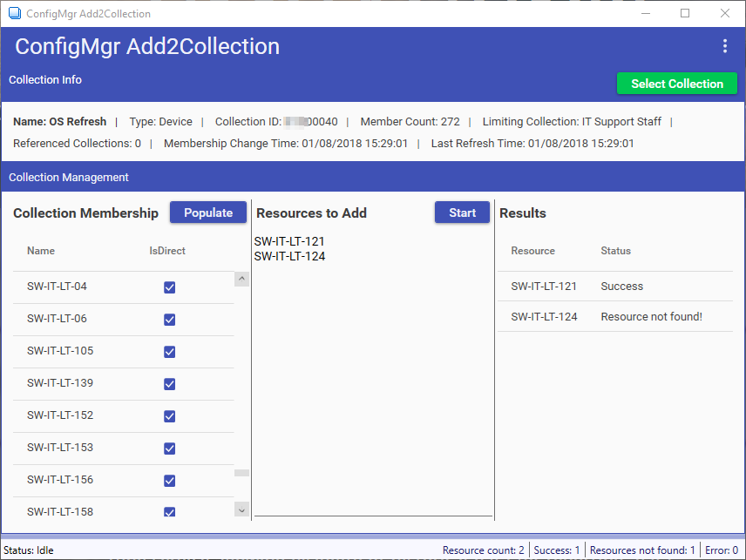Click the membership list scroll up arrow
This screenshot has height=560, width=746.
click(x=241, y=279)
